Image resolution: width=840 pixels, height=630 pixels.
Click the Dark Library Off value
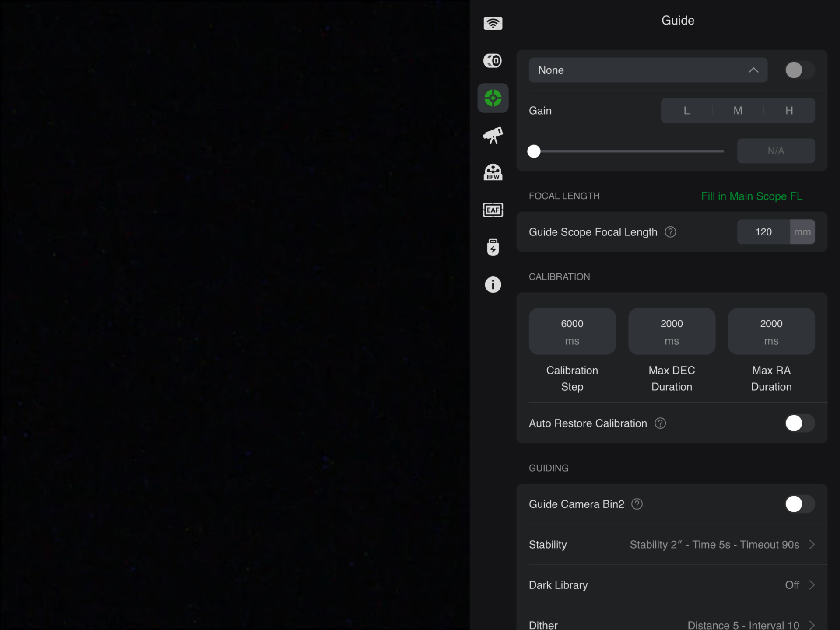[x=792, y=585]
